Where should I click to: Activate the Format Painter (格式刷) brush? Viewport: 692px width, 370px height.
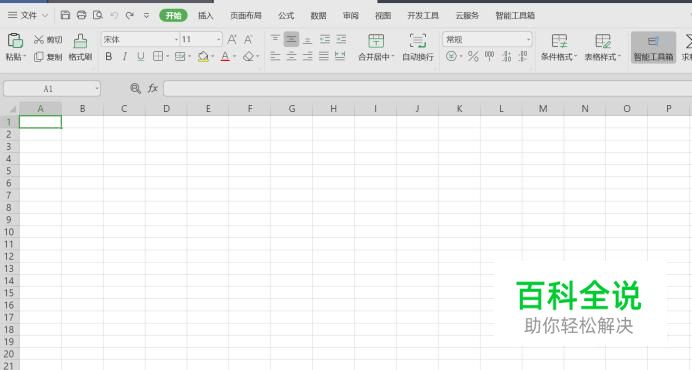point(80,47)
